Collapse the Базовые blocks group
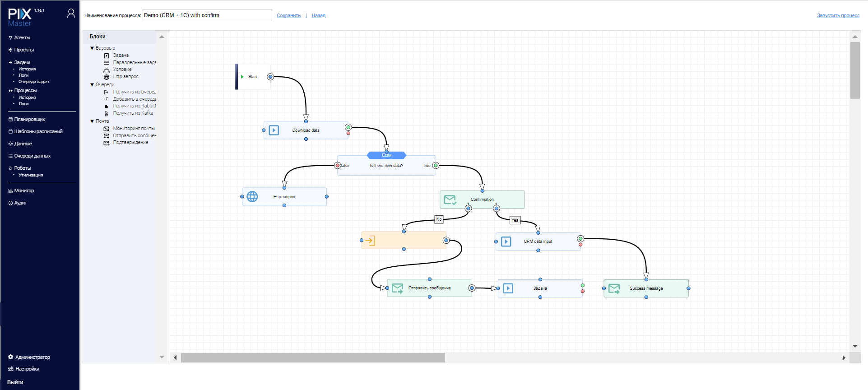Viewport: 868px width, 390px height. (x=92, y=48)
